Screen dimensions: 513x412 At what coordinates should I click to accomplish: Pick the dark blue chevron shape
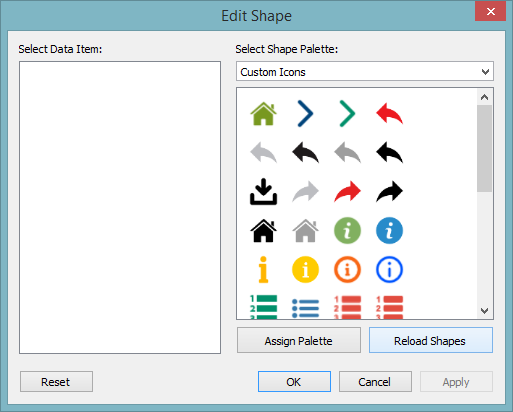click(x=305, y=114)
